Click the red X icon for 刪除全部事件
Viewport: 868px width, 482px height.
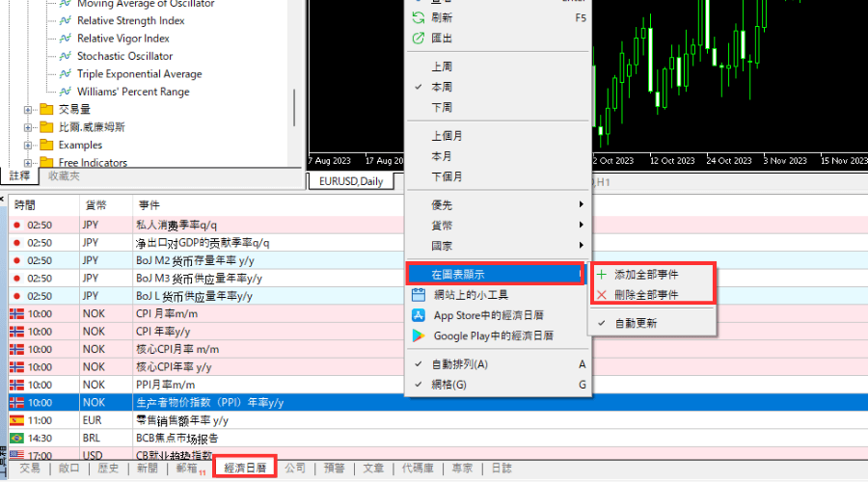tap(603, 294)
